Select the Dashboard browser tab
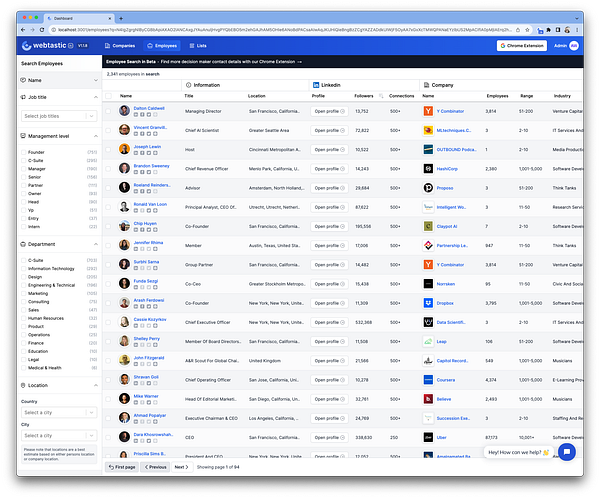 [79, 18]
